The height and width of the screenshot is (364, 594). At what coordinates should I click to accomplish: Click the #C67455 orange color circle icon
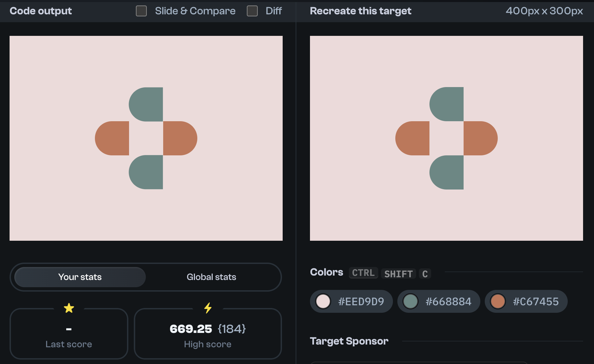pyautogui.click(x=497, y=302)
